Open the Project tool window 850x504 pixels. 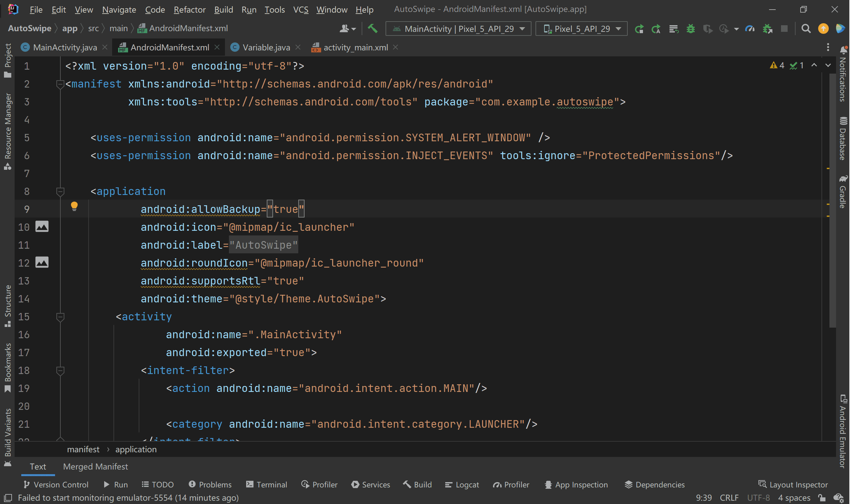(x=8, y=60)
